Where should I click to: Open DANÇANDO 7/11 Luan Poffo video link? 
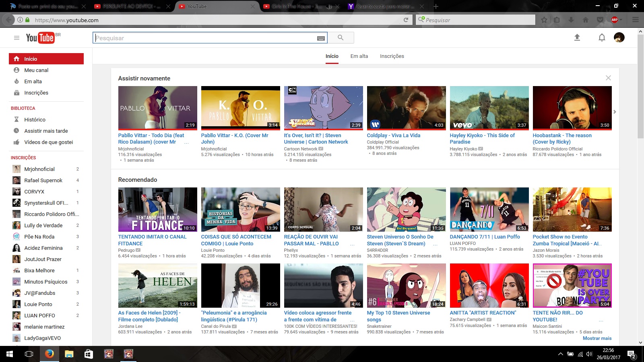(485, 237)
